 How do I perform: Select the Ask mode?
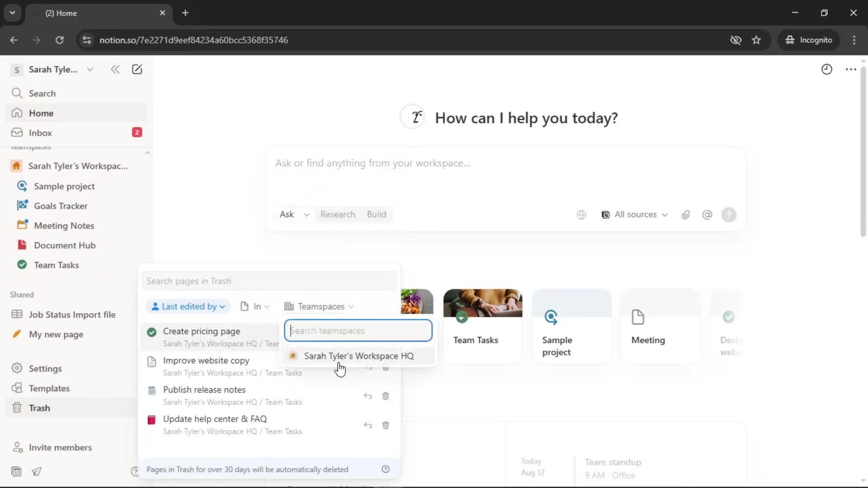(287, 215)
